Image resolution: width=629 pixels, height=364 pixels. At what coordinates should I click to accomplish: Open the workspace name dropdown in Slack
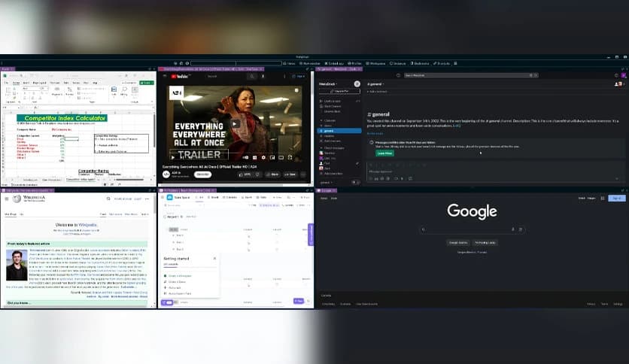pos(328,83)
